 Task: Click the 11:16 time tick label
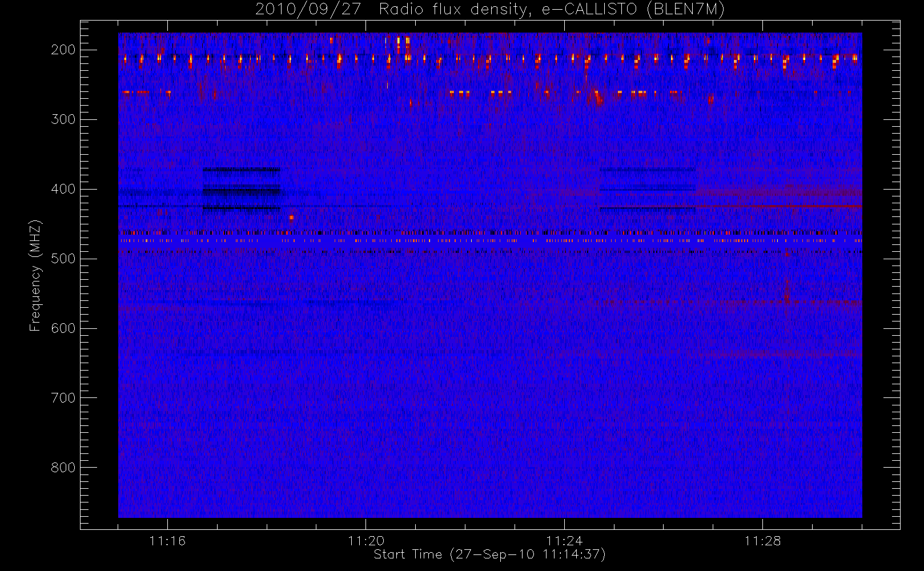tap(167, 541)
